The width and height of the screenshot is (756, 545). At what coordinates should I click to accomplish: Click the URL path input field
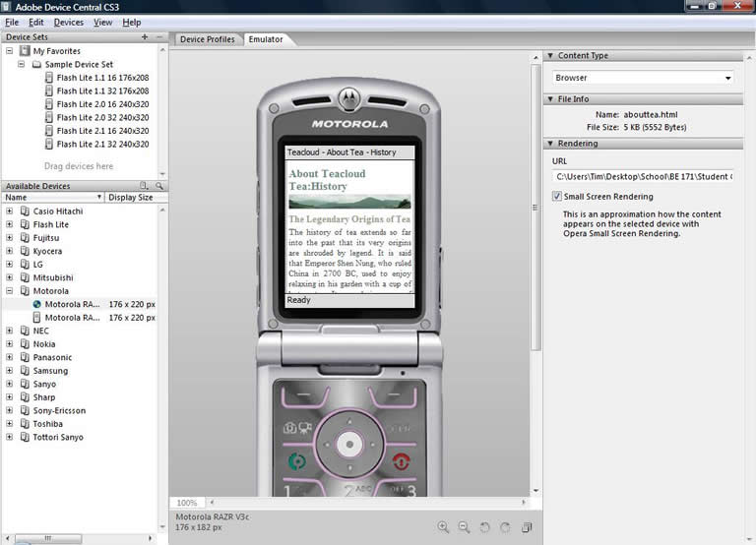click(643, 176)
